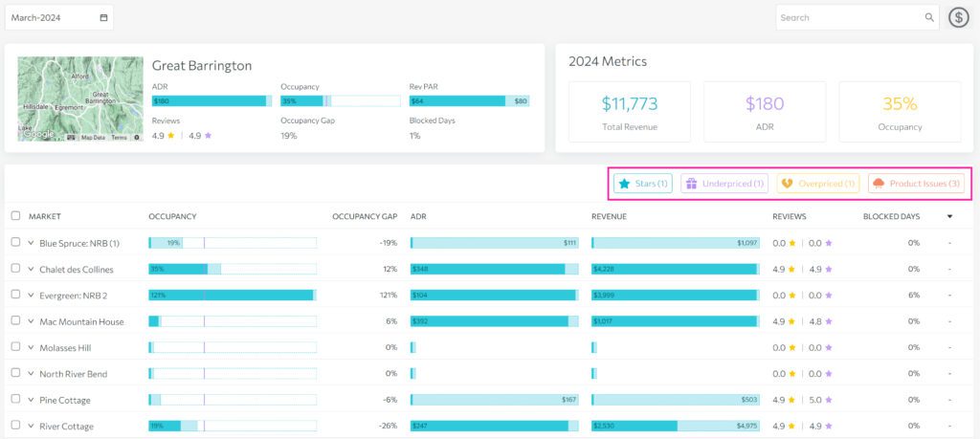Expand the Pine Cottage row
This screenshot has height=439, width=980.
(31, 400)
